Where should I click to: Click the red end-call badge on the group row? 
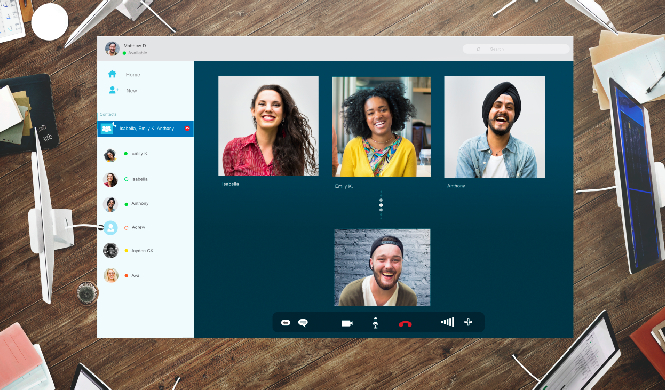tap(187, 128)
